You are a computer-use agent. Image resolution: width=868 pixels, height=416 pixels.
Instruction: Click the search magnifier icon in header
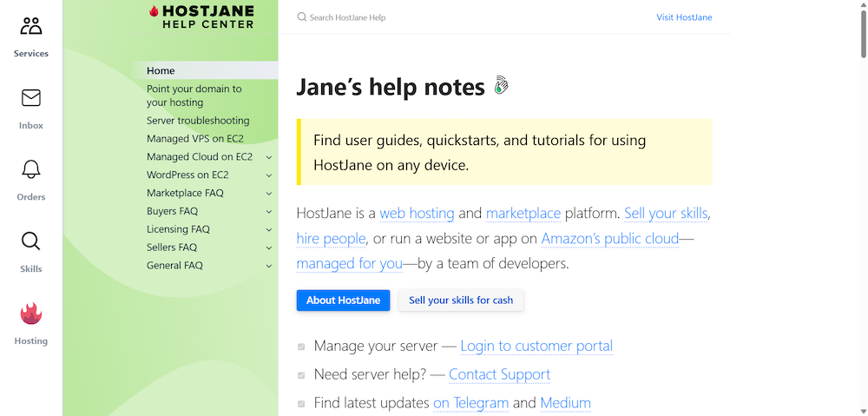(x=302, y=17)
